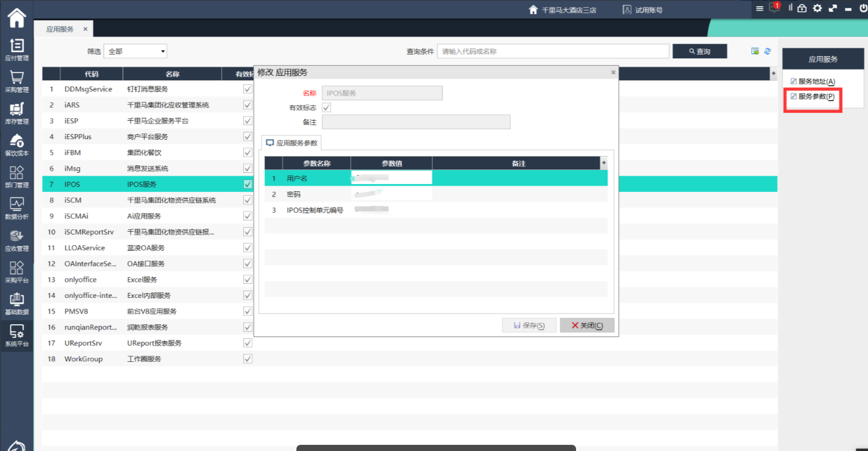Click the 查询条件 search input field
This screenshot has height=451, width=868.
pos(552,51)
